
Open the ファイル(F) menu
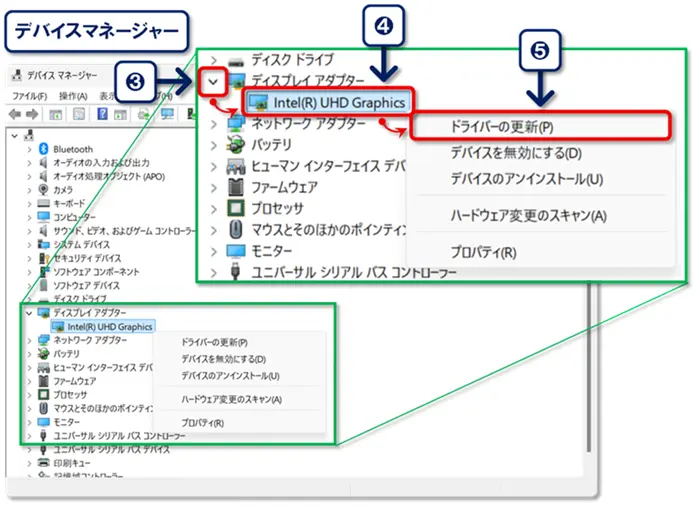pos(29,96)
